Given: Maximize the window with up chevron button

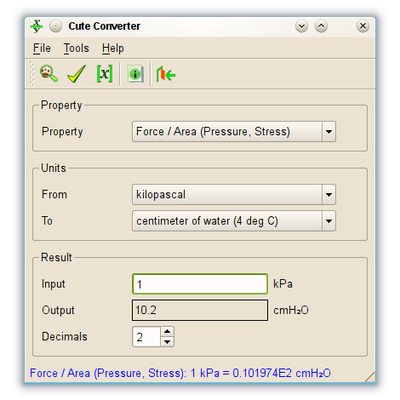Looking at the screenshot, I should pos(321,26).
